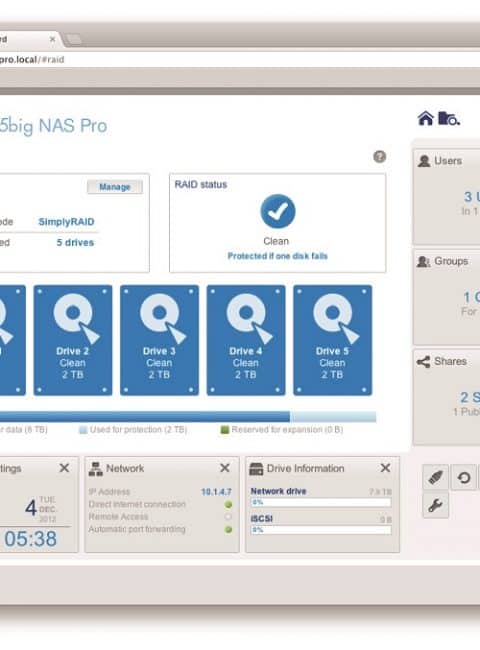Click the 5big NAS Pro title
This screenshot has width=480, height=650.
pyautogui.click(x=53, y=126)
